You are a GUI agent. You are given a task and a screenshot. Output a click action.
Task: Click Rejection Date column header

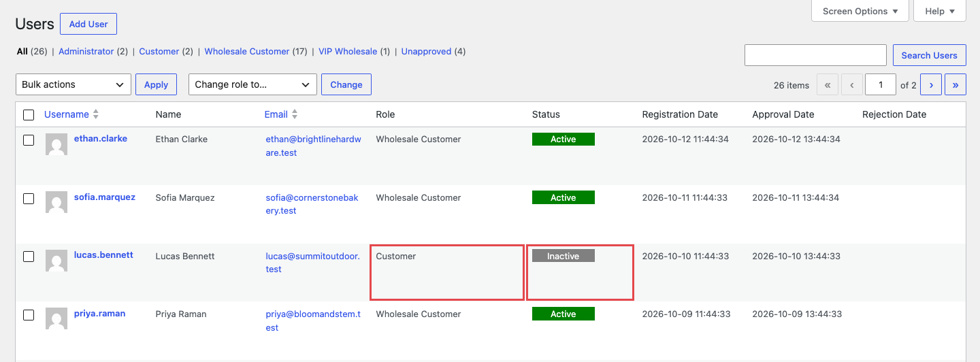[894, 114]
